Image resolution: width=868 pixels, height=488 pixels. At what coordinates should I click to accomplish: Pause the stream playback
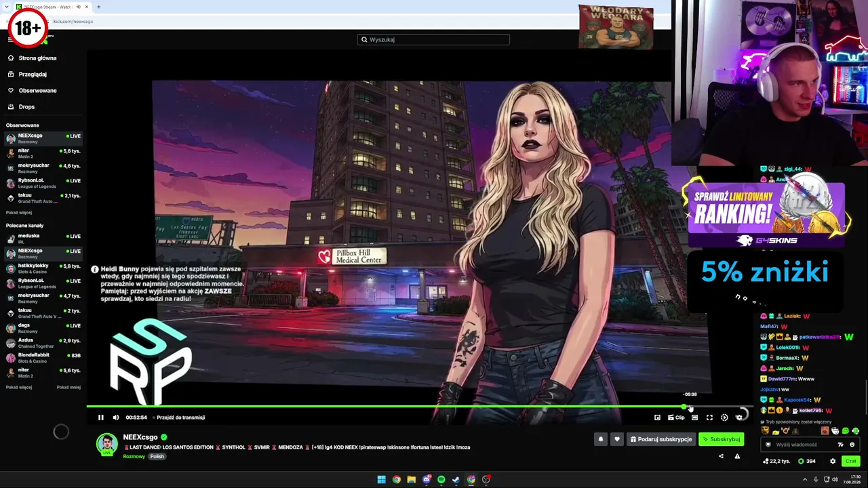(x=101, y=418)
